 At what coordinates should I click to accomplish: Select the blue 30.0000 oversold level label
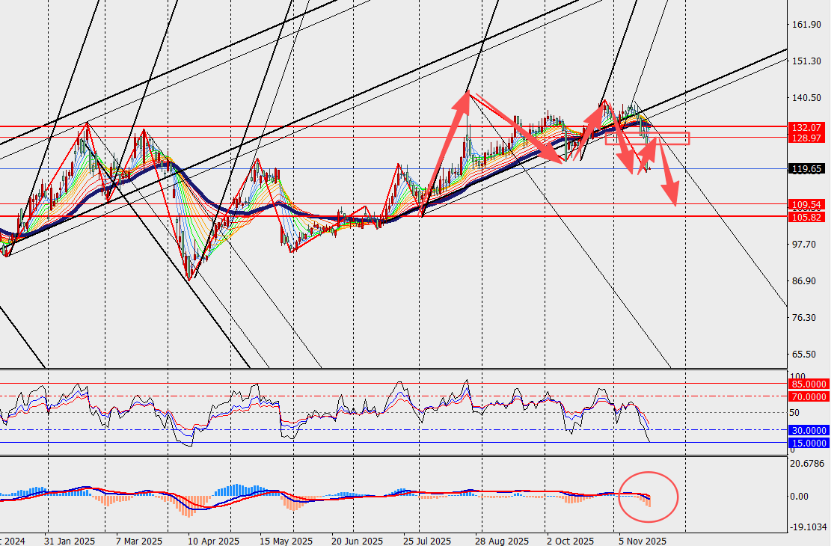pos(808,430)
